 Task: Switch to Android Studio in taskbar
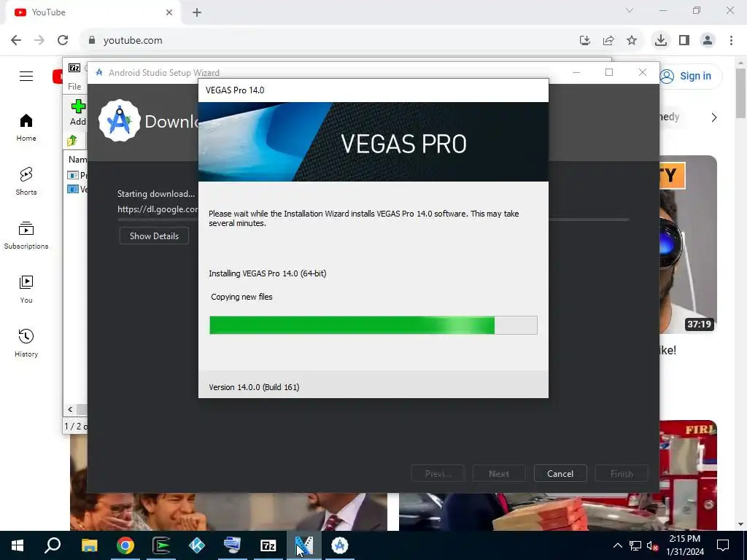(x=340, y=545)
